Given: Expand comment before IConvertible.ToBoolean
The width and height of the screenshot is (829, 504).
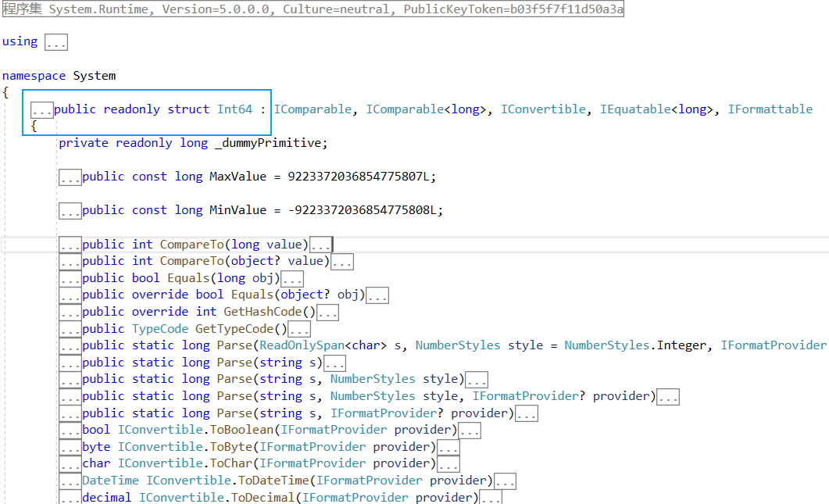Looking at the screenshot, I should click(x=70, y=431).
